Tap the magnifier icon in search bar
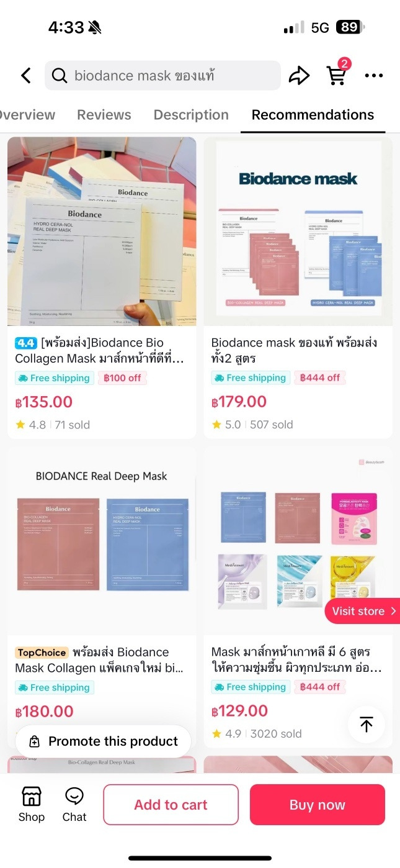This screenshot has height=868, width=400. [x=60, y=76]
